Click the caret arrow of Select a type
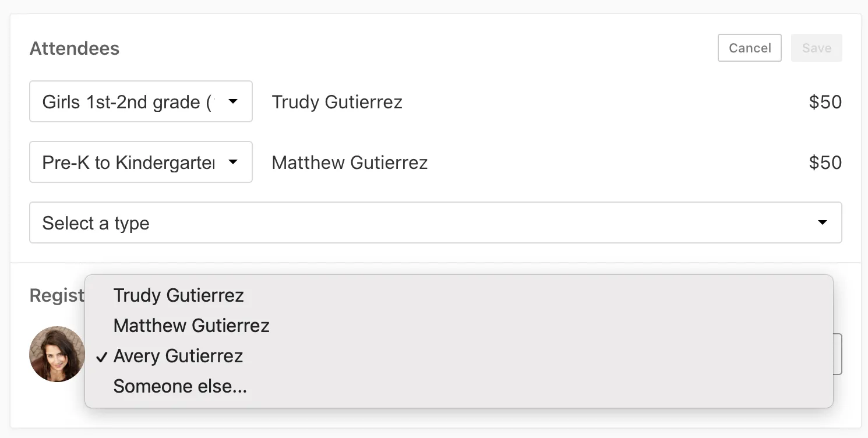The height and width of the screenshot is (438, 868). (823, 222)
